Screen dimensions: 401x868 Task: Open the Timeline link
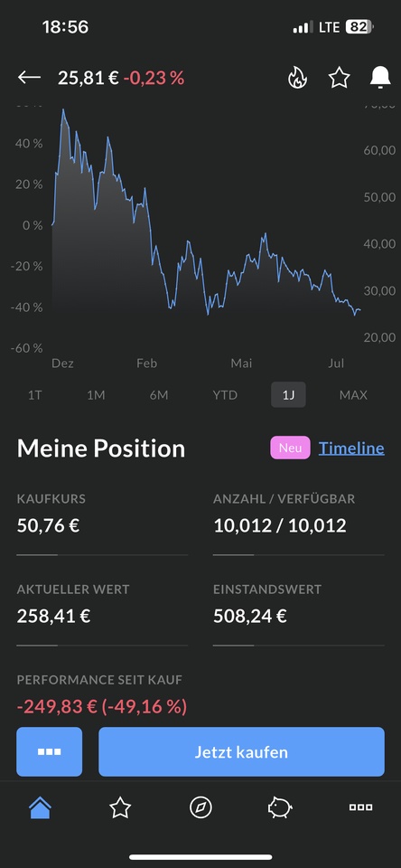351,448
